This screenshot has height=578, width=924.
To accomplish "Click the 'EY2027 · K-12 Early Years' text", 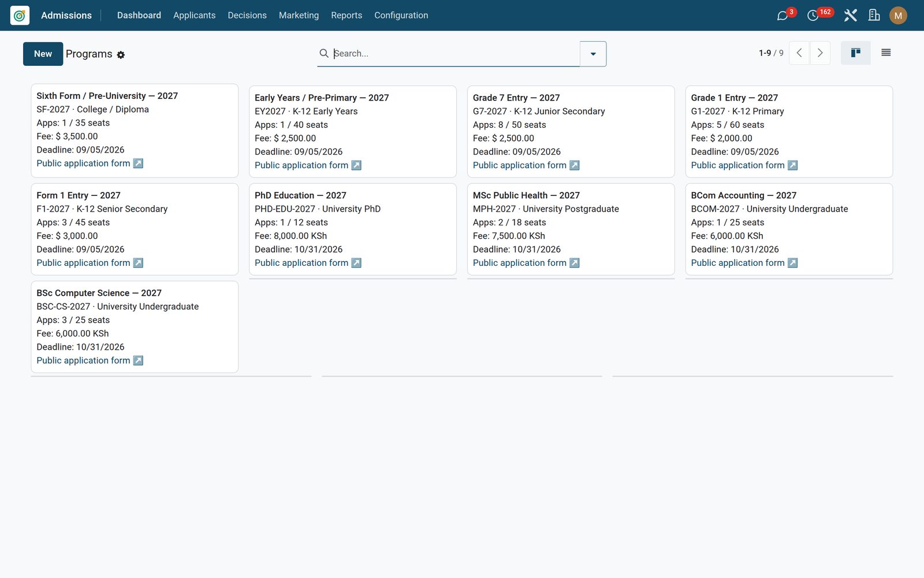I will click(306, 112).
